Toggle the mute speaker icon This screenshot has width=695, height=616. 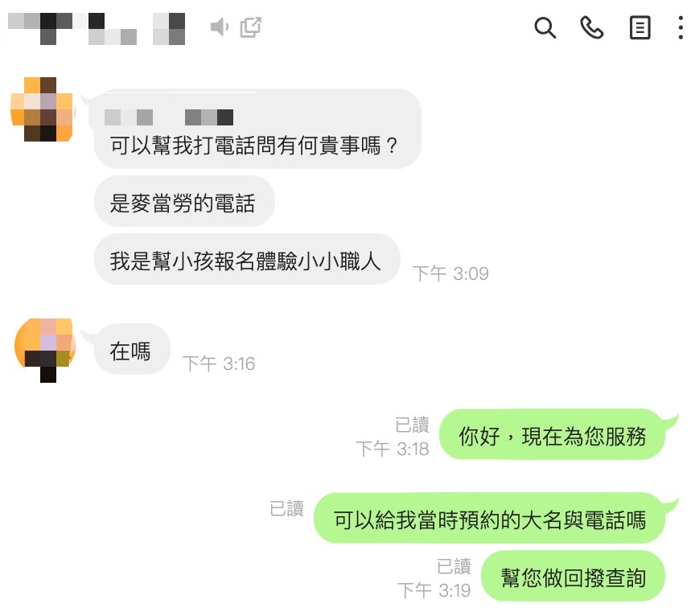coord(220,27)
